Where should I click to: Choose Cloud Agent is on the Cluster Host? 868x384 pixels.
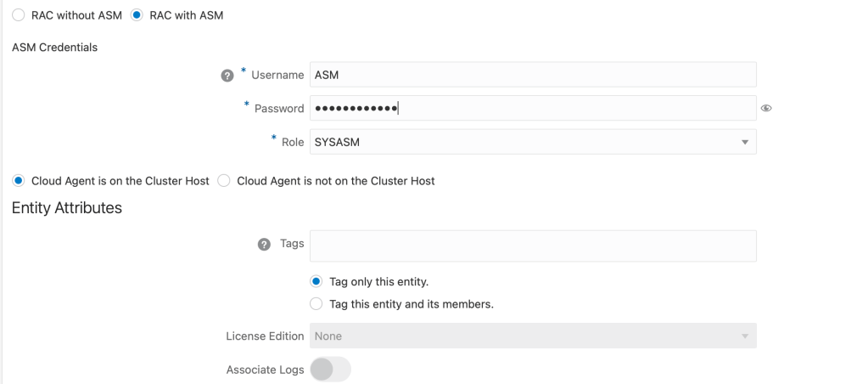pos(19,181)
